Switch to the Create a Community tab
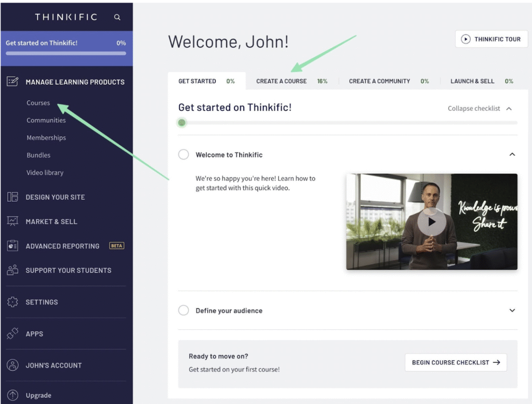 pyautogui.click(x=389, y=81)
